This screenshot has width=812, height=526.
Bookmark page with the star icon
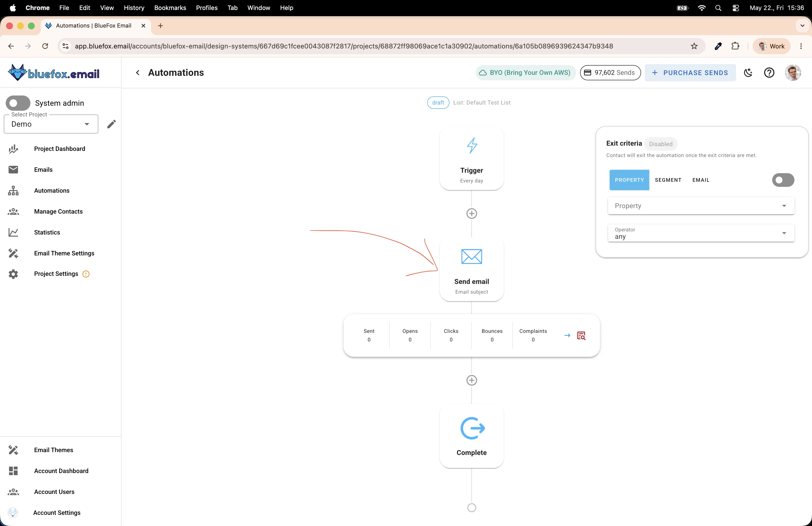click(x=694, y=46)
